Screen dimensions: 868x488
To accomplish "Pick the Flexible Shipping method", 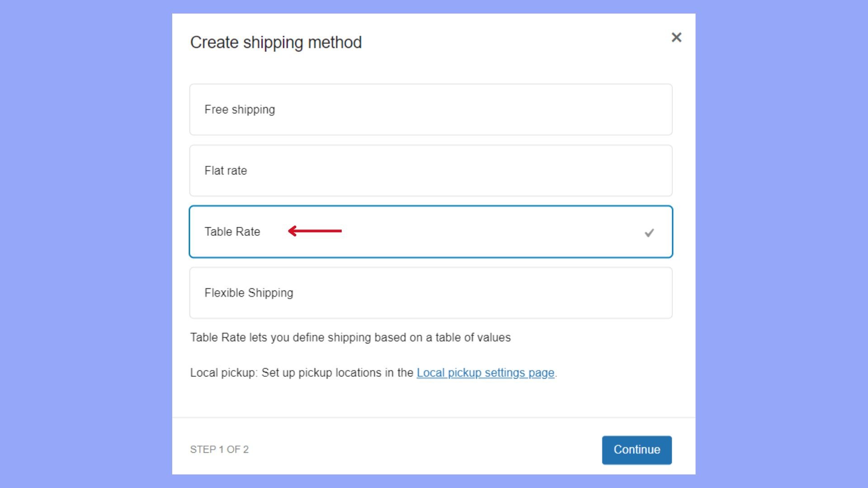I will click(x=430, y=293).
